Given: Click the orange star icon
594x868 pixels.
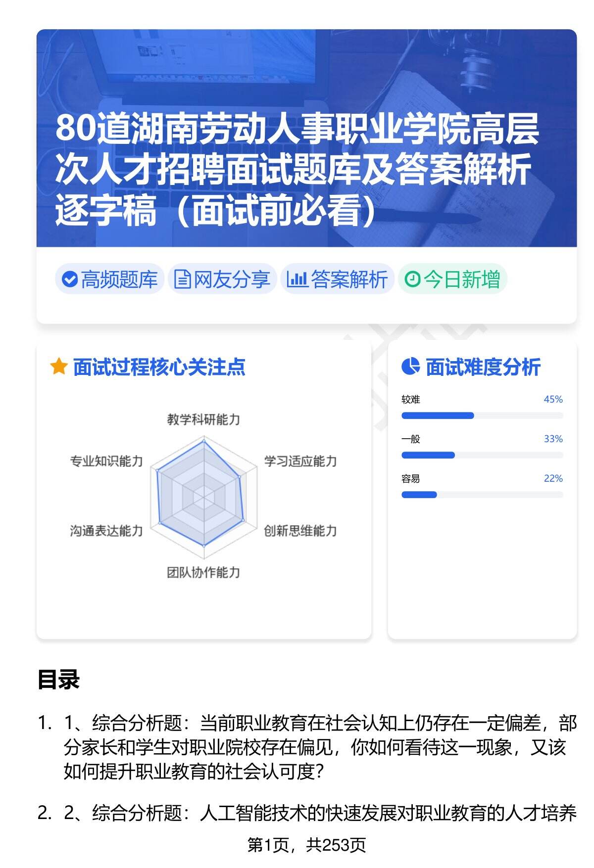Looking at the screenshot, I should pyautogui.click(x=58, y=367).
